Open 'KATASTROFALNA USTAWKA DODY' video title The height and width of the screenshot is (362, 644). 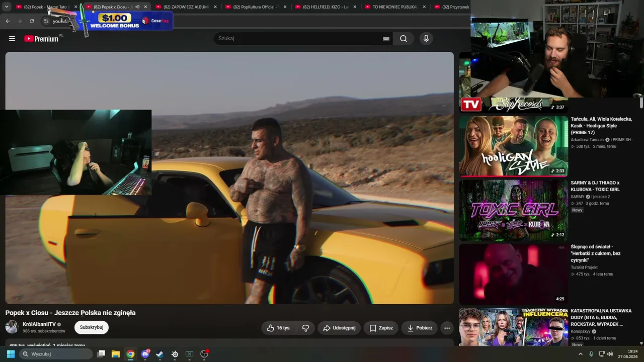click(601, 317)
